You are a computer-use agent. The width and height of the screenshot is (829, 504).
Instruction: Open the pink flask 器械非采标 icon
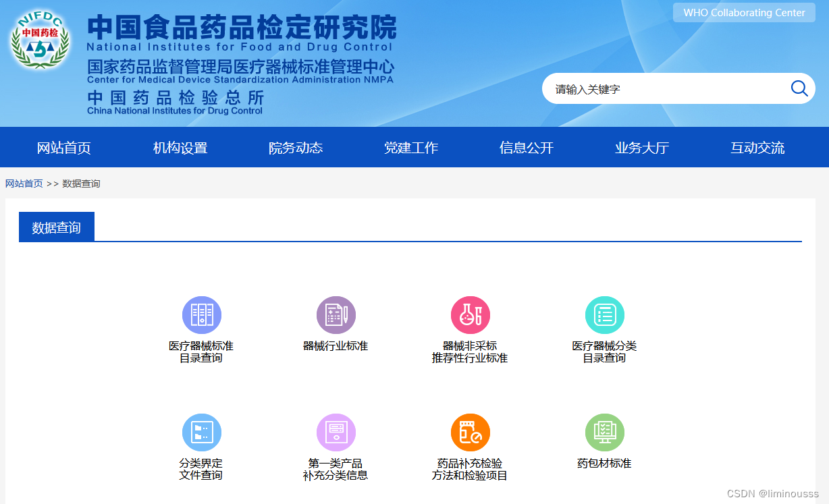point(470,315)
